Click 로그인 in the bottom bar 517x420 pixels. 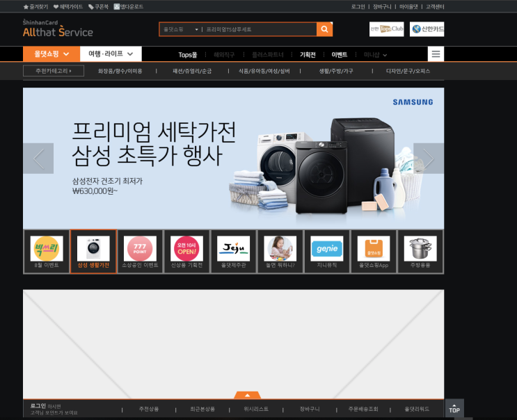tap(38, 406)
